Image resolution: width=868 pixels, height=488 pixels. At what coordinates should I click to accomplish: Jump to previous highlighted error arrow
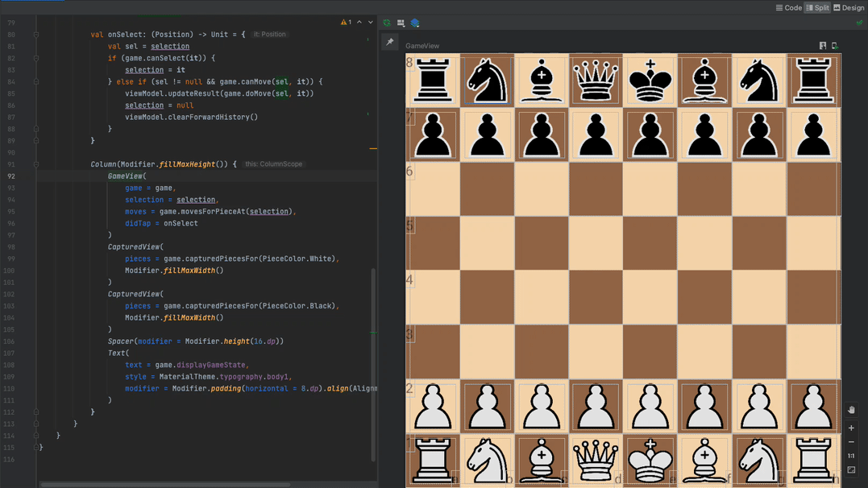359,23
